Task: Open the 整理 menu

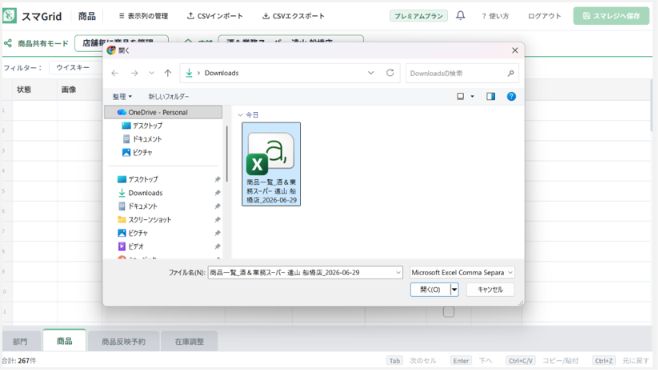Action: point(122,96)
